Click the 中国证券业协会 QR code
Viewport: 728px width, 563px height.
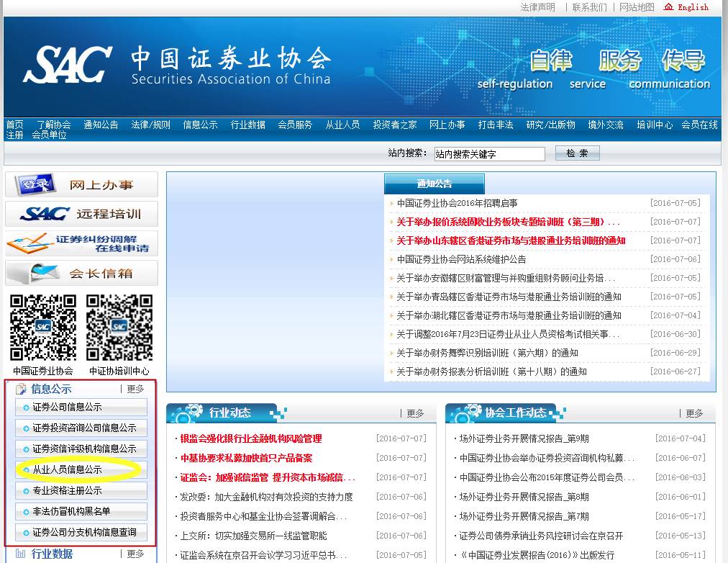pos(43,328)
